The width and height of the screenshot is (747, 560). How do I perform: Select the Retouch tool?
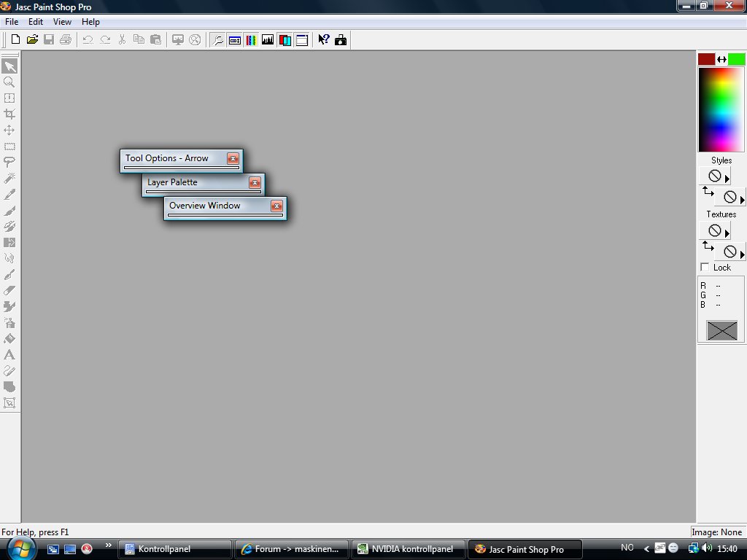pos(9,259)
